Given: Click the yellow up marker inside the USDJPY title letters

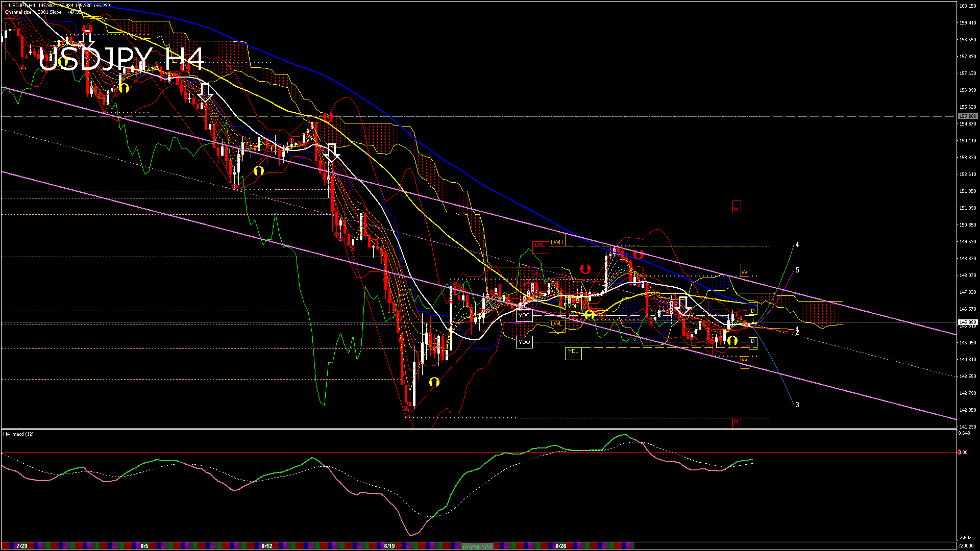Looking at the screenshot, I should [63, 62].
